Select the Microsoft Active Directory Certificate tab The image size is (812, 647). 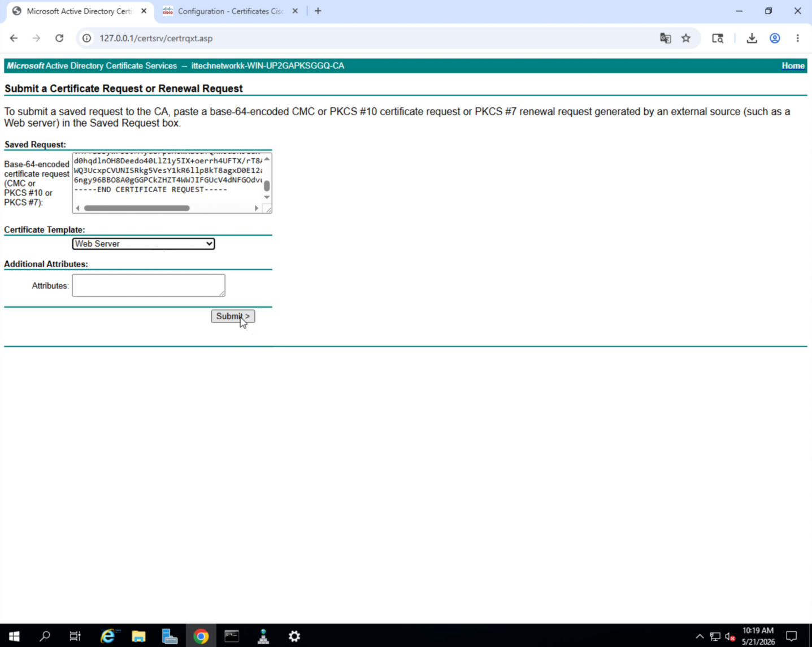(79, 11)
